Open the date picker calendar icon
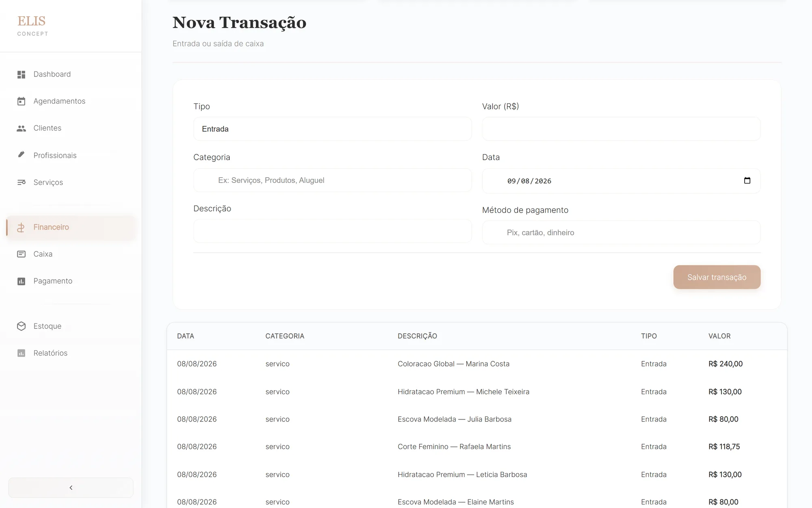Screen dimensions: 812x508 coord(747,180)
